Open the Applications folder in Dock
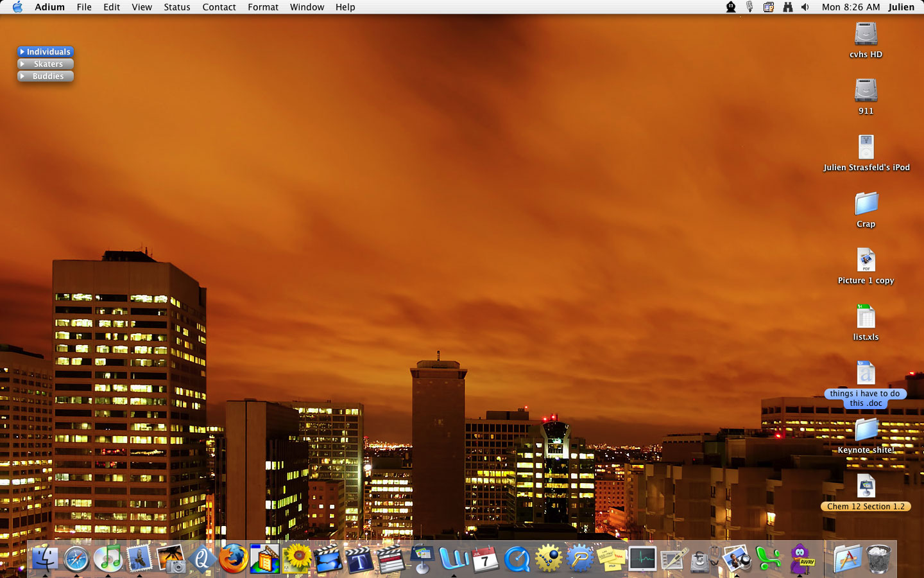Viewport: 924px width, 578px height. [x=847, y=558]
